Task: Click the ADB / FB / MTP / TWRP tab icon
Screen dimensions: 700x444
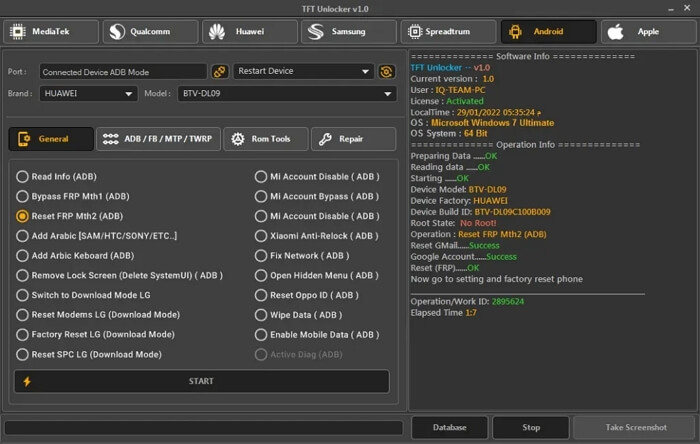Action: point(110,139)
